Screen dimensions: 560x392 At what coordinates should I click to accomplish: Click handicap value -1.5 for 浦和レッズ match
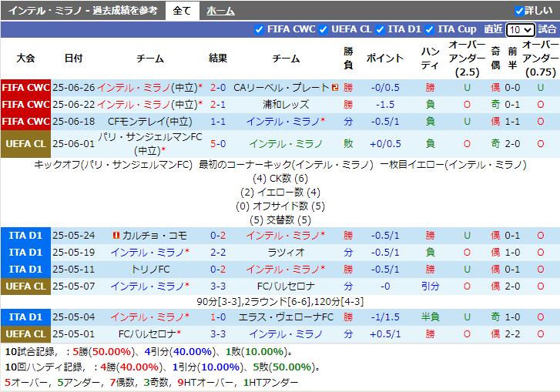pos(385,105)
